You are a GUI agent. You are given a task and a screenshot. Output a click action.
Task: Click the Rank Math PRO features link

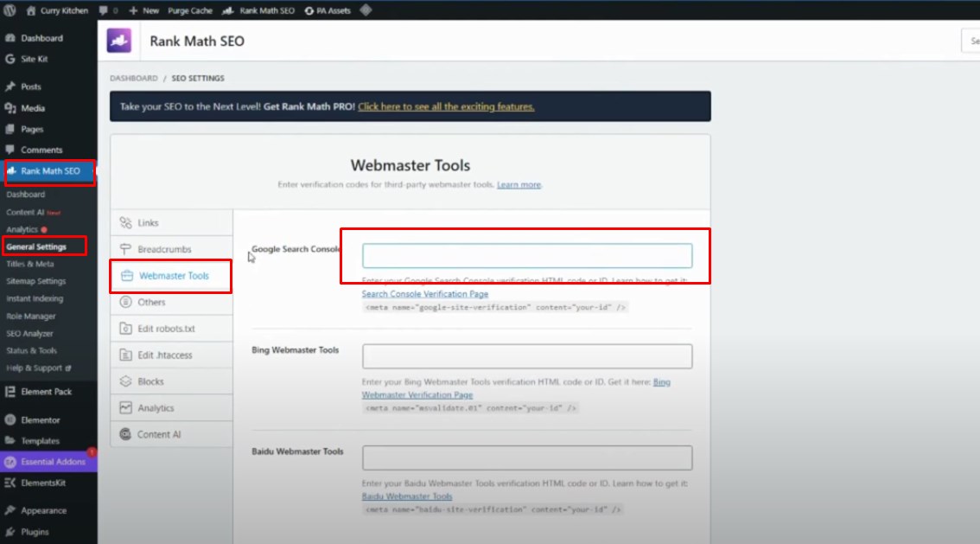coord(446,107)
